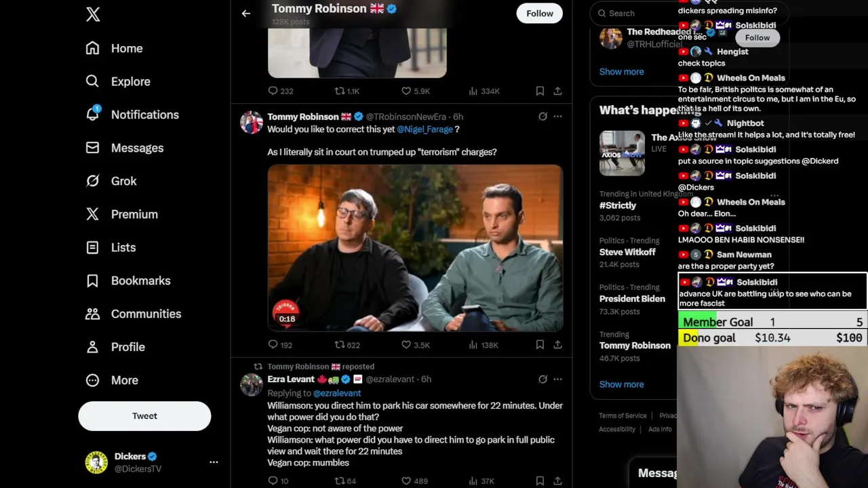The height and width of the screenshot is (488, 868).
Task: Click the X logo icon
Action: [93, 15]
